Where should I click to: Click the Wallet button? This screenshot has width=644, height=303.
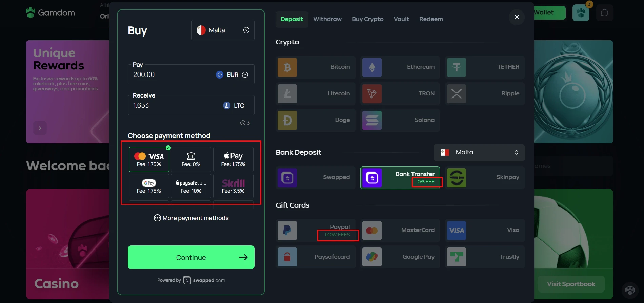coord(550,13)
